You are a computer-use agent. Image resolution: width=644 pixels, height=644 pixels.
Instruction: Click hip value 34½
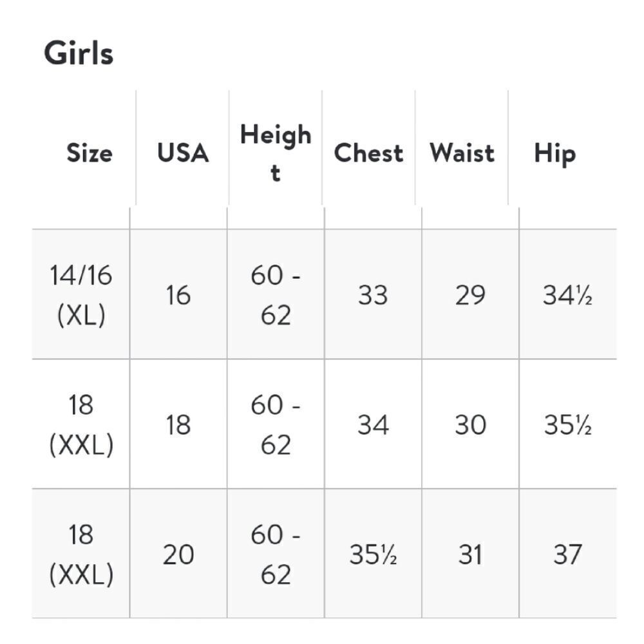click(567, 295)
